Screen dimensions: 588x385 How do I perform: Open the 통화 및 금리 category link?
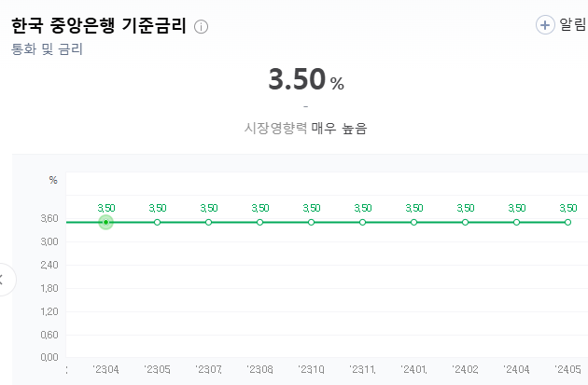click(x=47, y=49)
